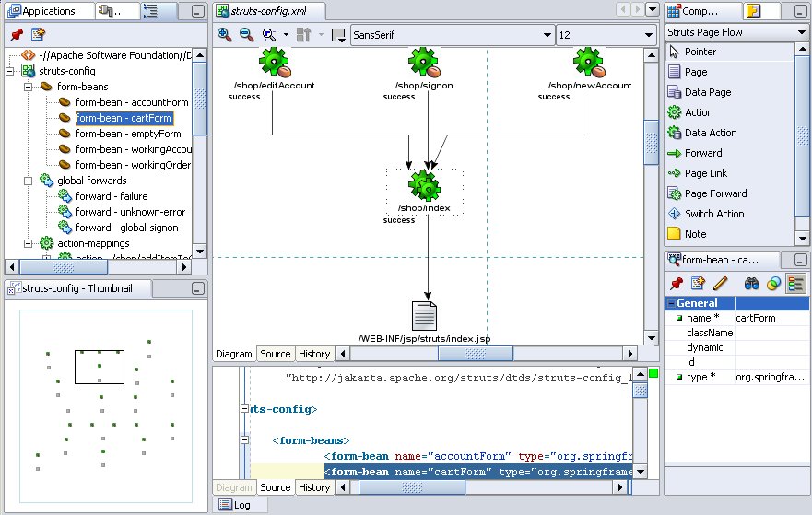Switch to the diagram History tab
The width and height of the screenshot is (812, 515).
314,354
